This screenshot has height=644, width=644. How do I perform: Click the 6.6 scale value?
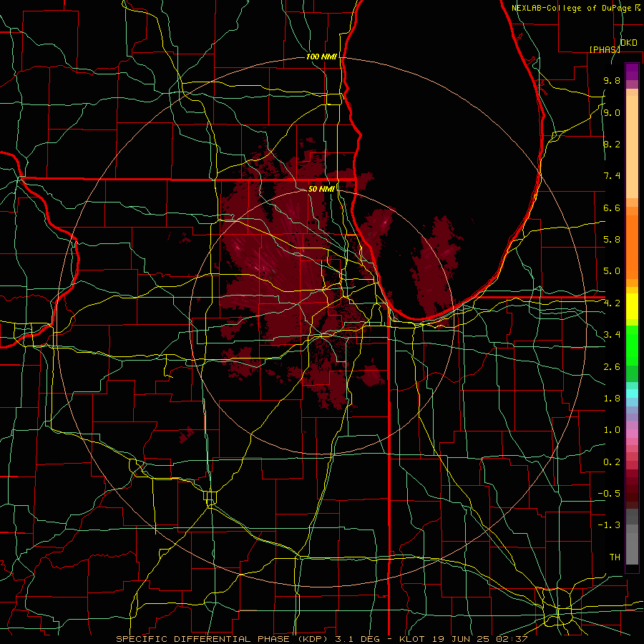coord(612,208)
